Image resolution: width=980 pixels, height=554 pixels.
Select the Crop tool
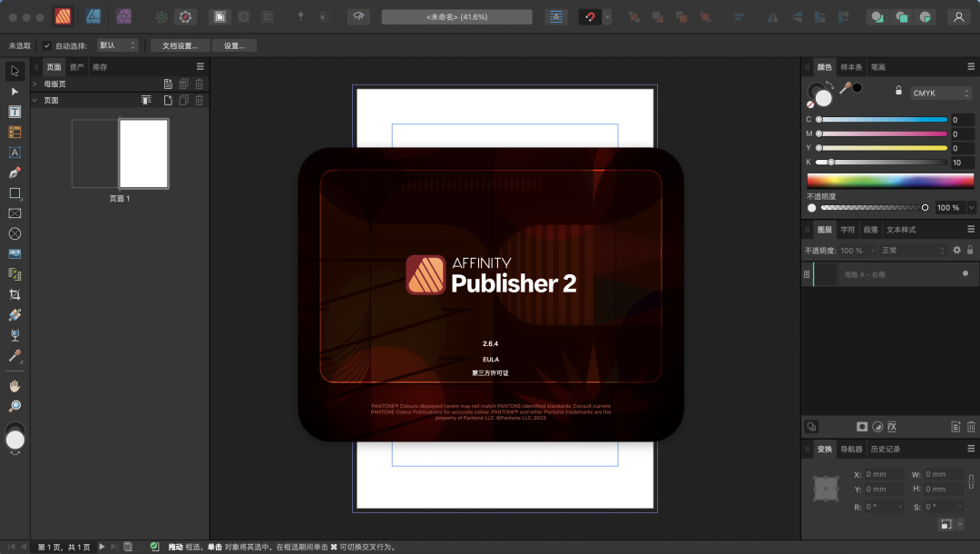pyautogui.click(x=15, y=294)
